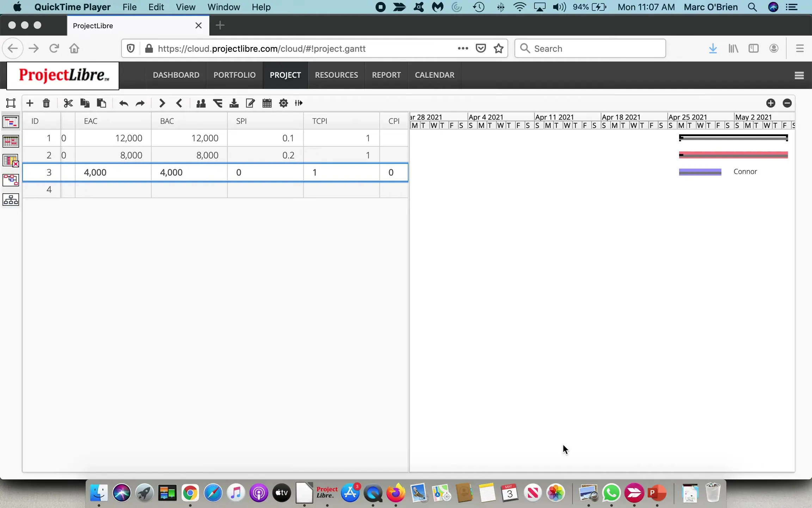Delete the selected task with trash icon

(46, 103)
